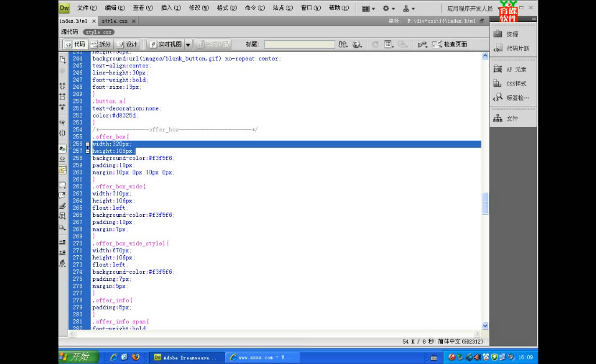
Task: Click the Check Page button
Action: [450, 44]
